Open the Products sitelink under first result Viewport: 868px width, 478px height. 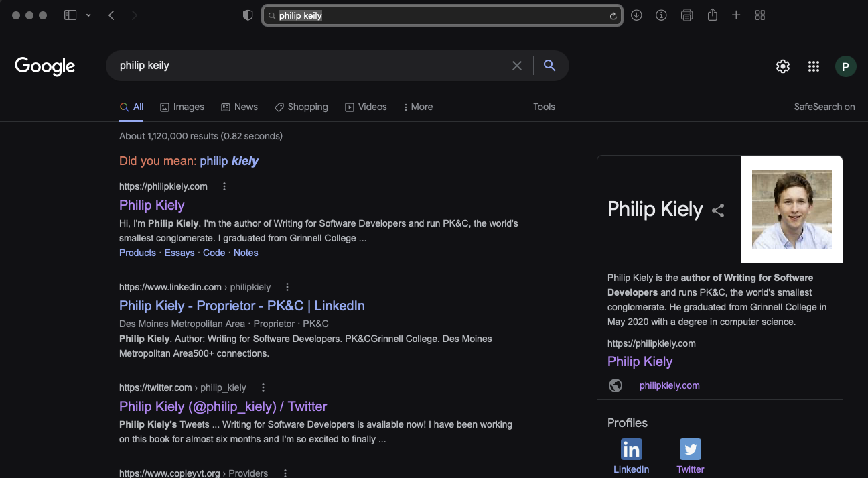click(x=137, y=253)
